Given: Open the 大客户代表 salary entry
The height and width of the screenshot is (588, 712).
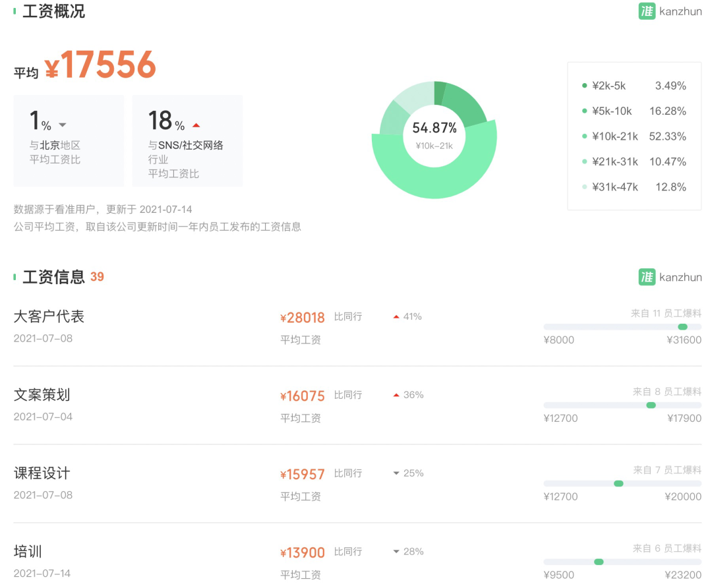Looking at the screenshot, I should point(49,316).
